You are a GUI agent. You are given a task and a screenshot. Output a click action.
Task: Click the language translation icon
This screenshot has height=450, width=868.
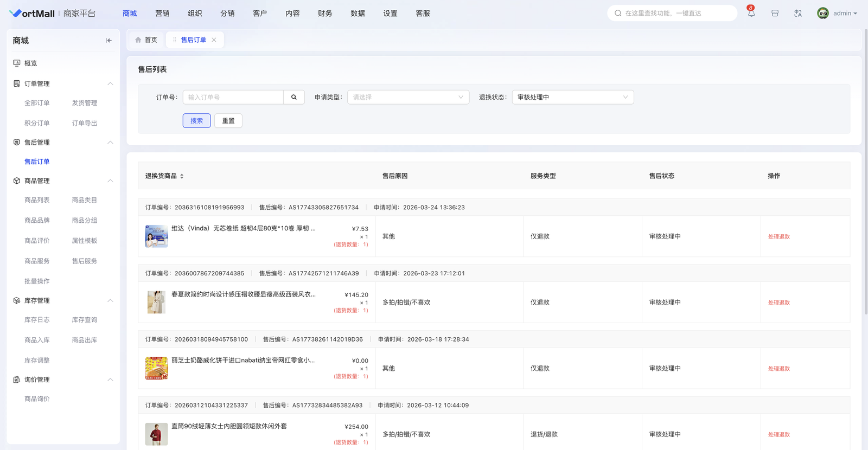tap(798, 14)
